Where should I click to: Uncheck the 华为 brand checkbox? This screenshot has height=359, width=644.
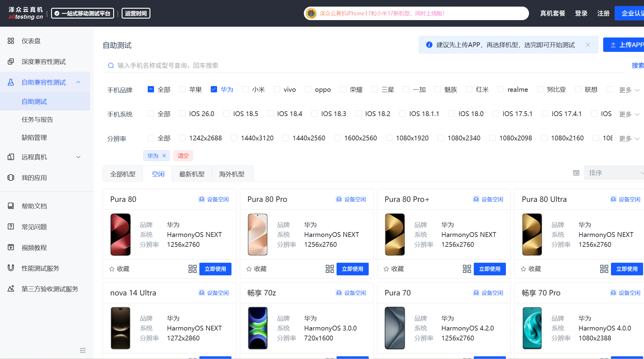pyautogui.click(x=214, y=89)
